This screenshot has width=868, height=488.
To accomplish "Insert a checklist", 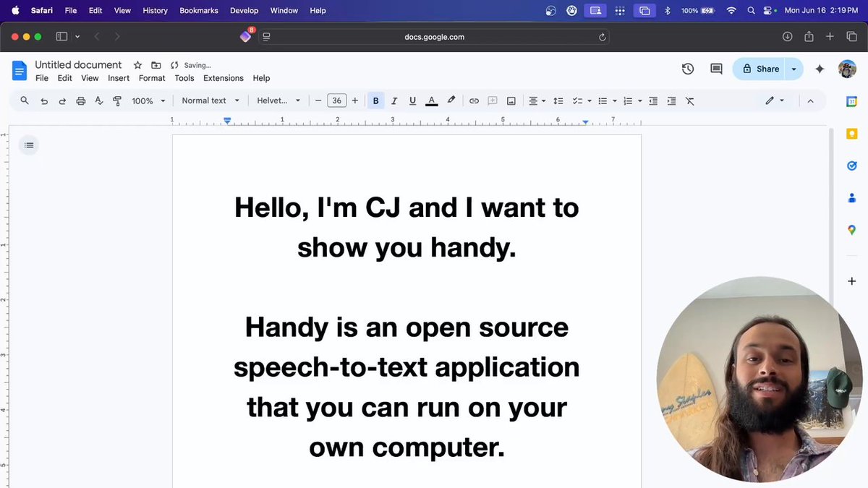I will (577, 101).
